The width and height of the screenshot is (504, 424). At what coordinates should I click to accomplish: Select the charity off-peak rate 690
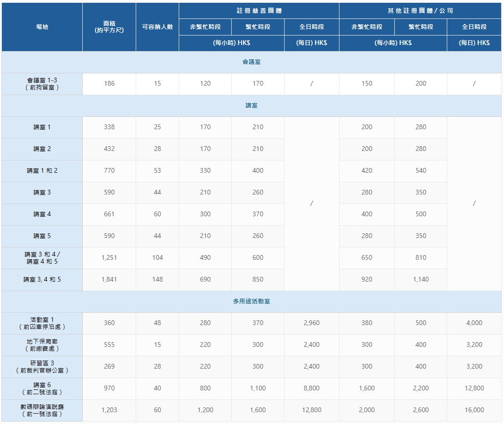click(x=205, y=280)
